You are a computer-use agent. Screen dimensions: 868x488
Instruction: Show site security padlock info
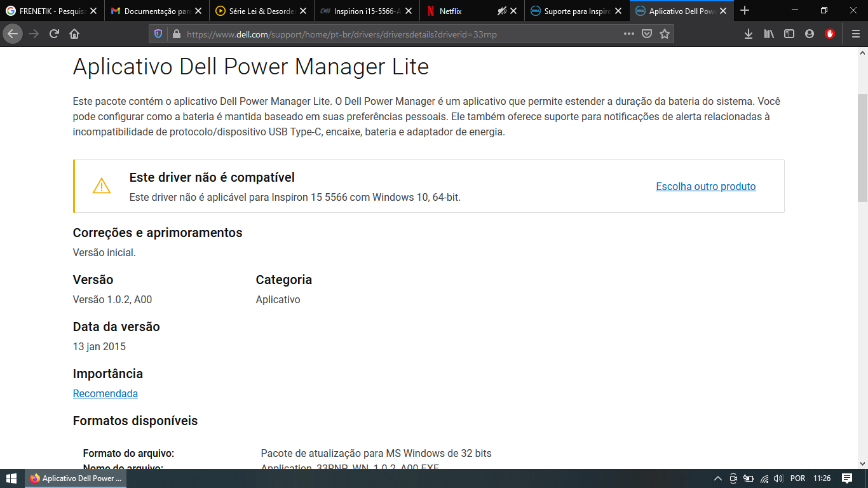coord(176,34)
